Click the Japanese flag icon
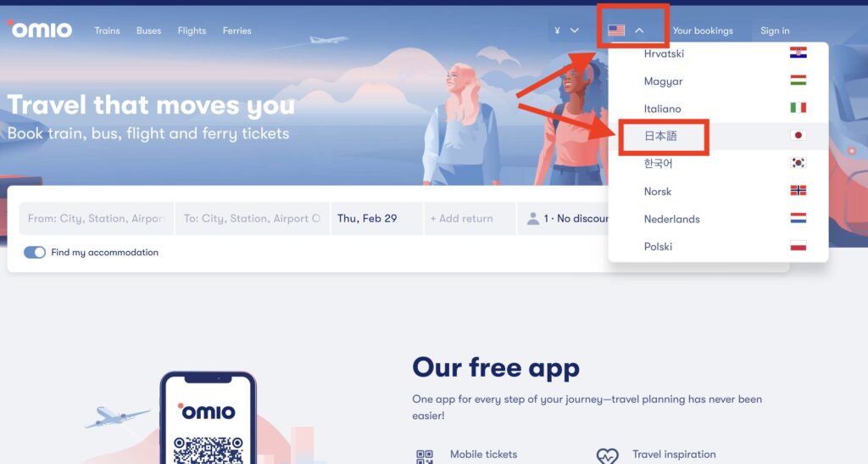Image resolution: width=868 pixels, height=464 pixels. [x=798, y=135]
